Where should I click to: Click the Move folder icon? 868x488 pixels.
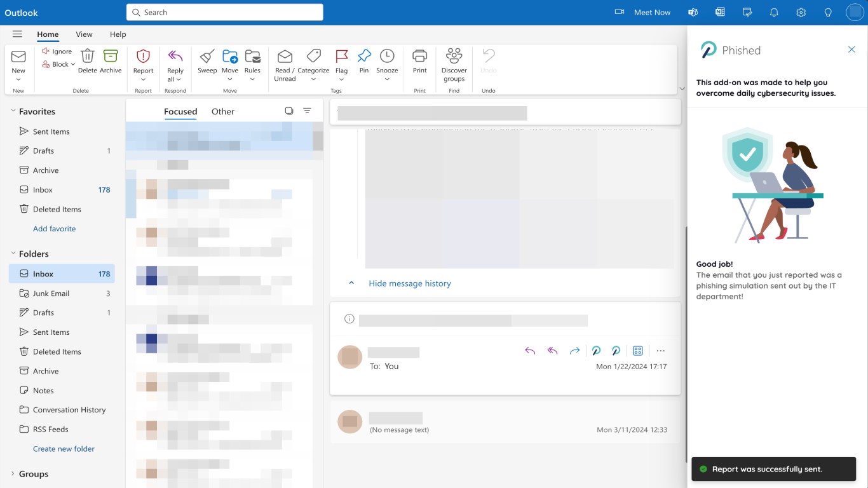(x=230, y=56)
